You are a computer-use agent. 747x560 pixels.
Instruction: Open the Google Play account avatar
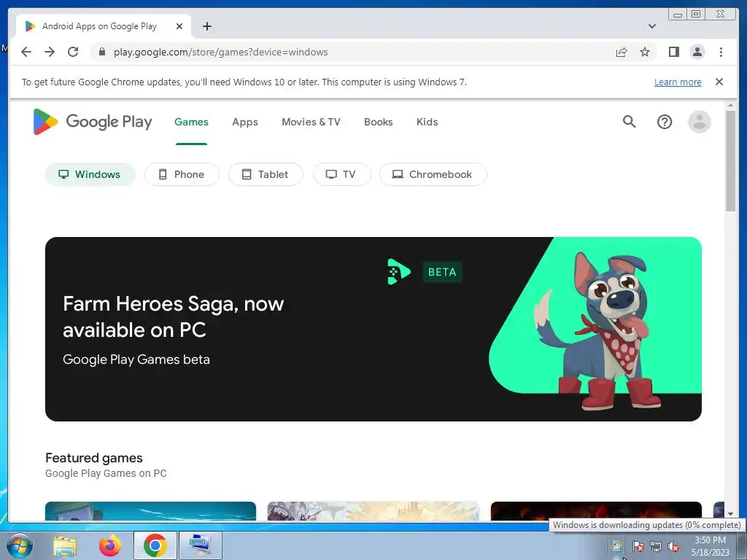pos(700,122)
